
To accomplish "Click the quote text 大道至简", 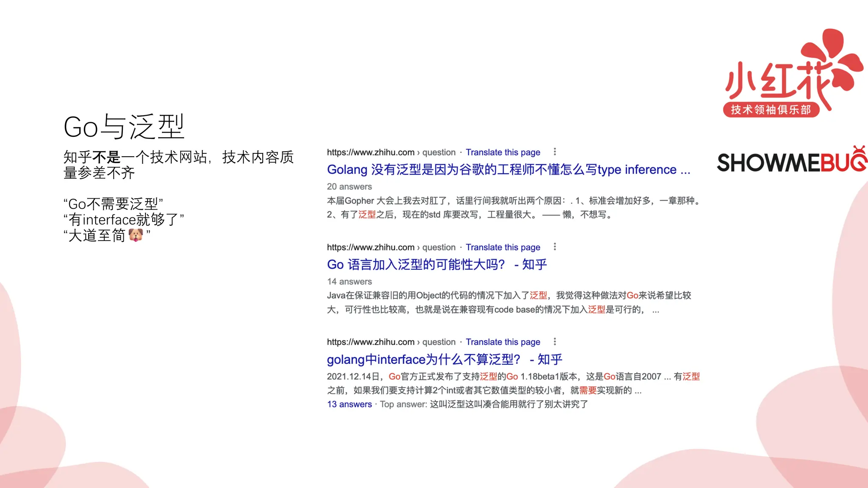I will [x=97, y=235].
